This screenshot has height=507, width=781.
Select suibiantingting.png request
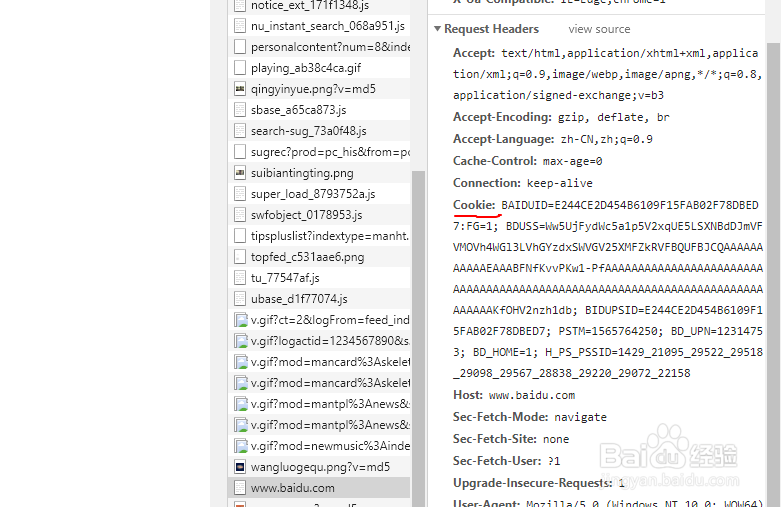coord(319,173)
